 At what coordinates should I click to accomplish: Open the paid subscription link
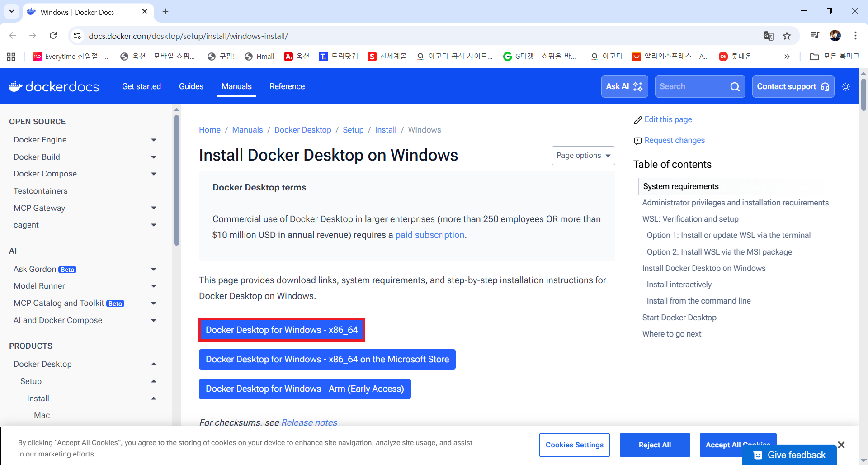tap(430, 235)
